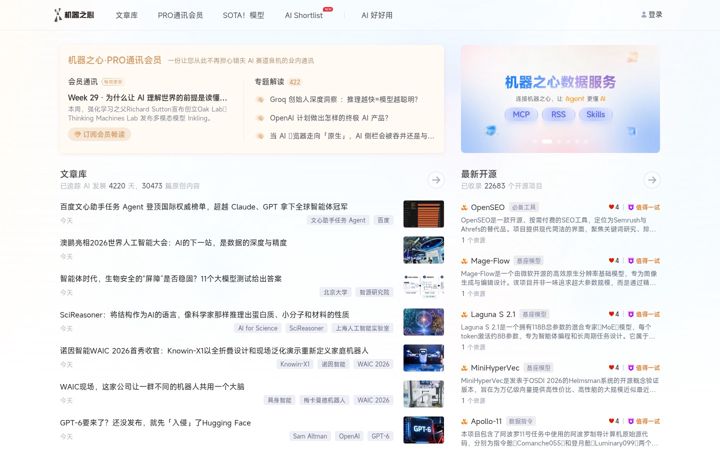Click the heart icon on Apollo-11

(x=611, y=421)
